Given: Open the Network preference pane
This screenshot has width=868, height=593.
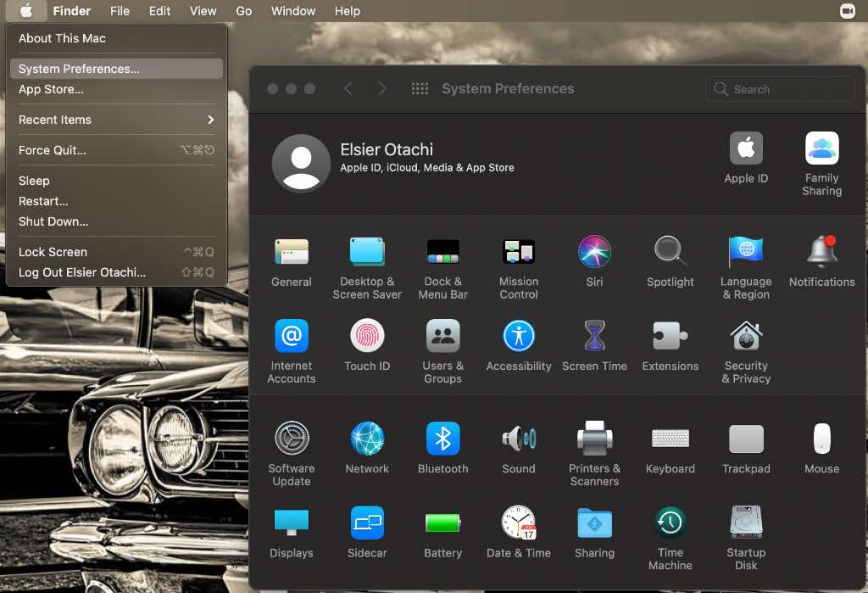Looking at the screenshot, I should coord(367,439).
